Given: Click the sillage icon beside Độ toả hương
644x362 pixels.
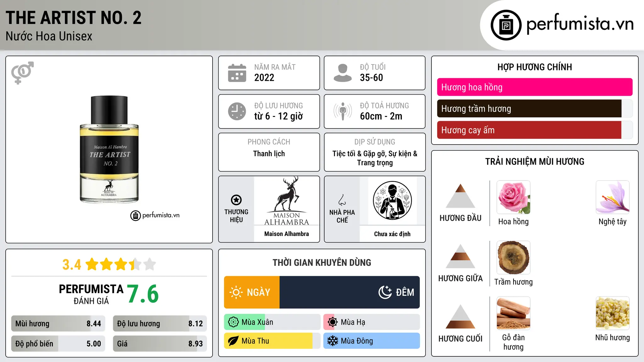Looking at the screenshot, I should point(343,111).
